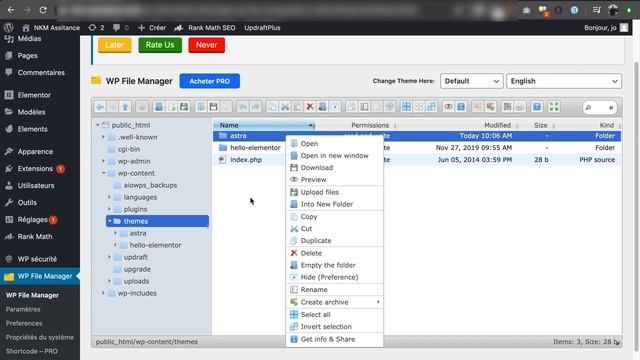Select the index.php file row
Image resolution: width=640 pixels, height=360 pixels.
click(x=417, y=160)
